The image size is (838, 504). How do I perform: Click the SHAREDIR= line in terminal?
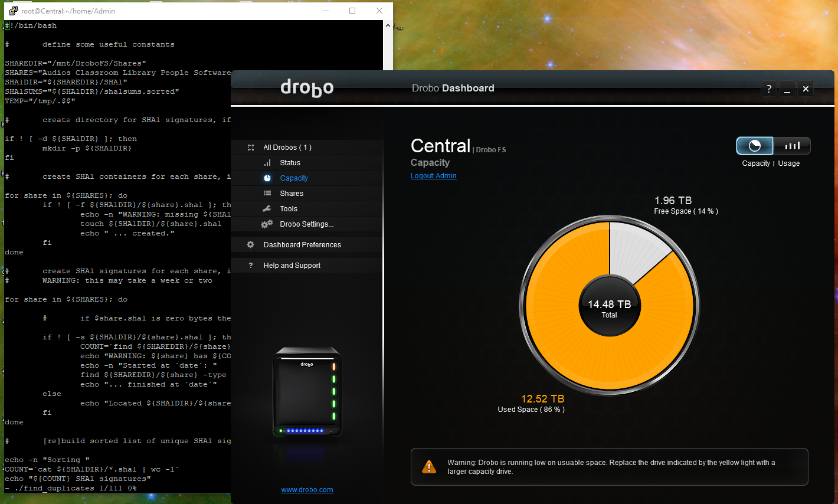tap(76, 63)
